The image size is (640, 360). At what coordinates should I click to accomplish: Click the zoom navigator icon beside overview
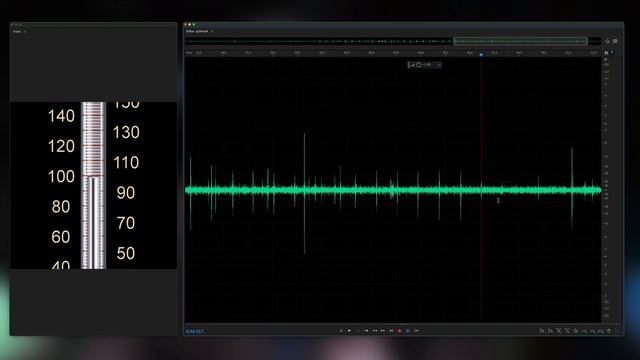(x=607, y=41)
